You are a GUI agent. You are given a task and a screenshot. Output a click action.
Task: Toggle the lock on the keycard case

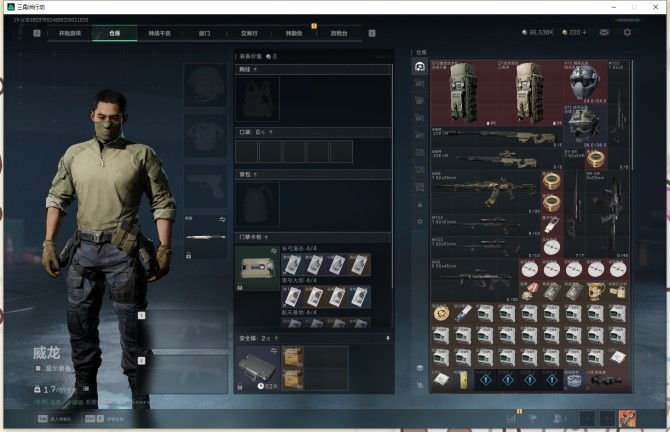240,287
